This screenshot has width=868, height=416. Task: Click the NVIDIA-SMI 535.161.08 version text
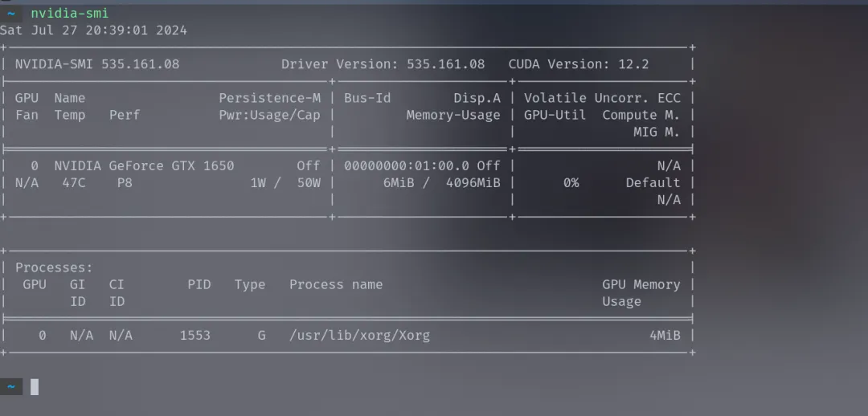pos(97,64)
